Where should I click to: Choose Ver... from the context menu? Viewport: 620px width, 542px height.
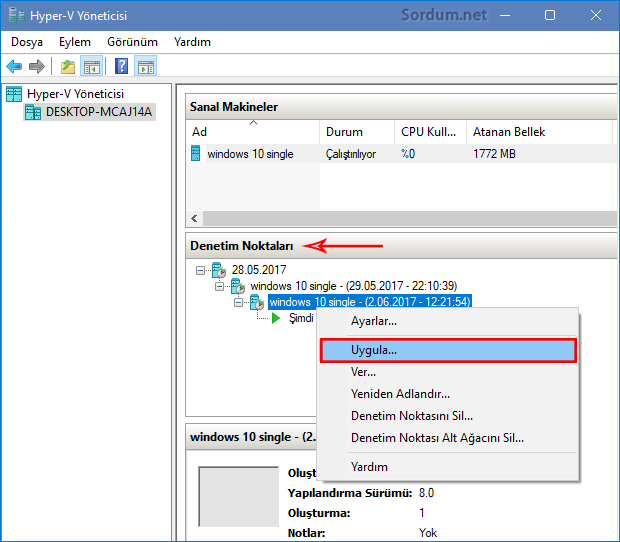tap(448, 372)
